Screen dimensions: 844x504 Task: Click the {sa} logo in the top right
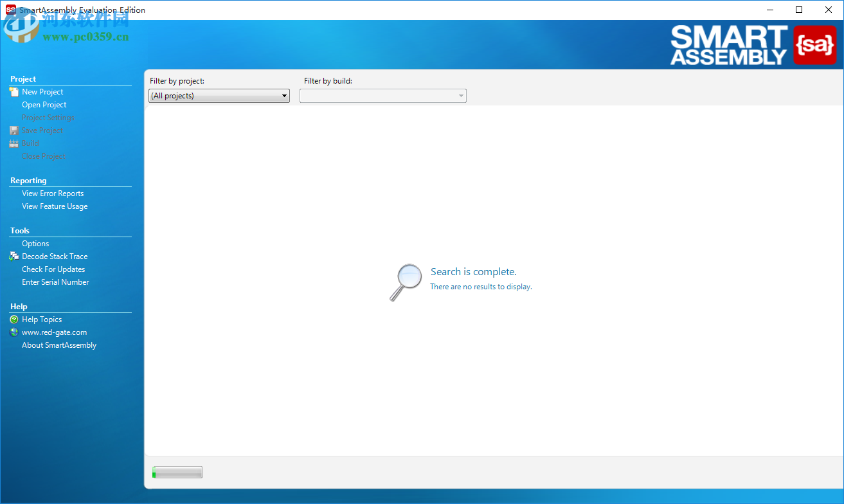click(815, 45)
